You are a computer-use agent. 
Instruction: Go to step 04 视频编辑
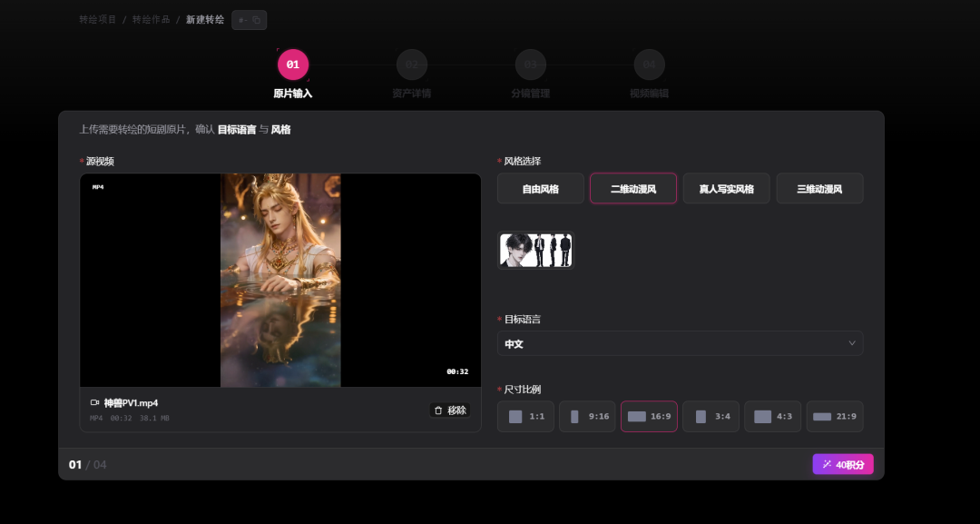650,74
